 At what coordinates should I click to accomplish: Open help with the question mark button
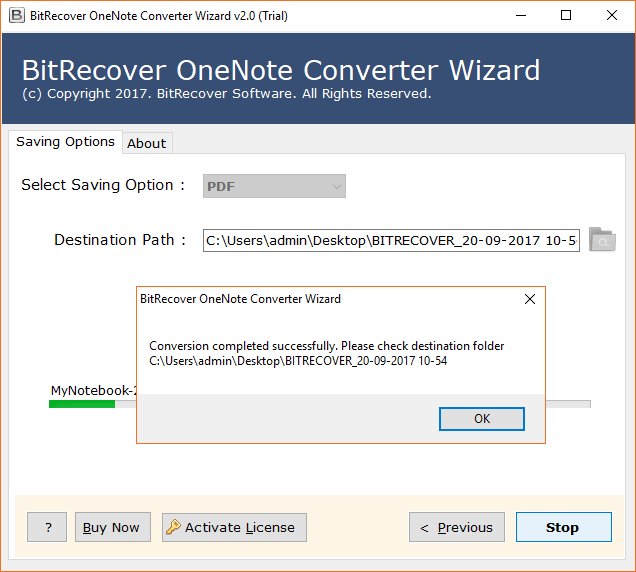[x=47, y=527]
